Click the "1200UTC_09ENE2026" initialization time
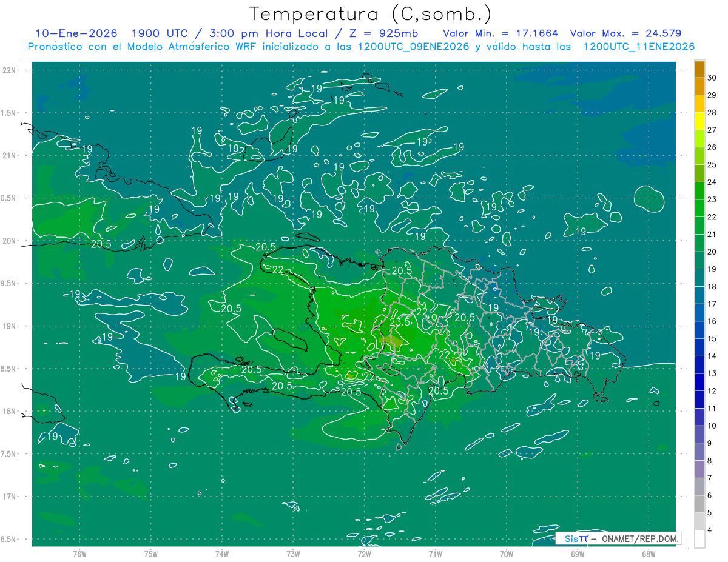The height and width of the screenshot is (562, 728). (x=414, y=47)
